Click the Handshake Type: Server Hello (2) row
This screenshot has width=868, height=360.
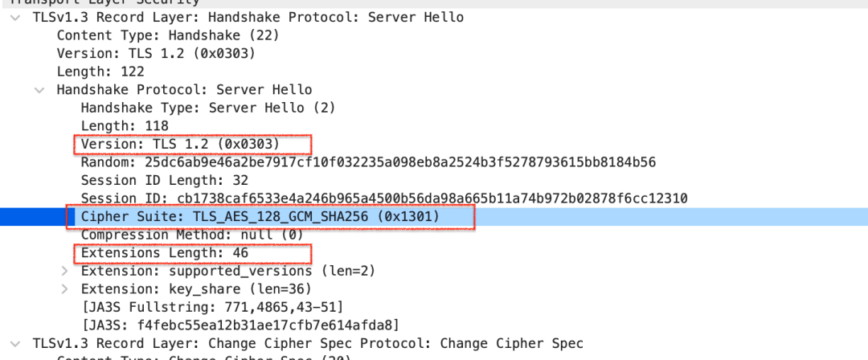[x=208, y=108]
